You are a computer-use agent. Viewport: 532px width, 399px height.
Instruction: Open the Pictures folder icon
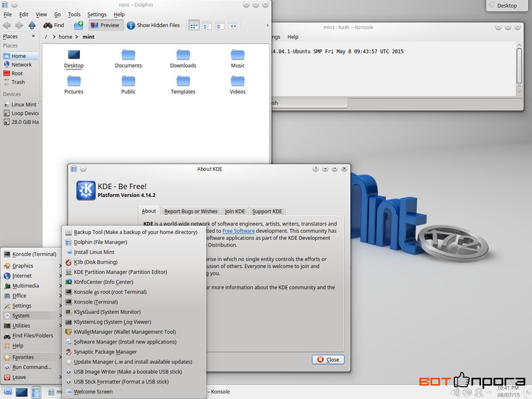(73, 85)
